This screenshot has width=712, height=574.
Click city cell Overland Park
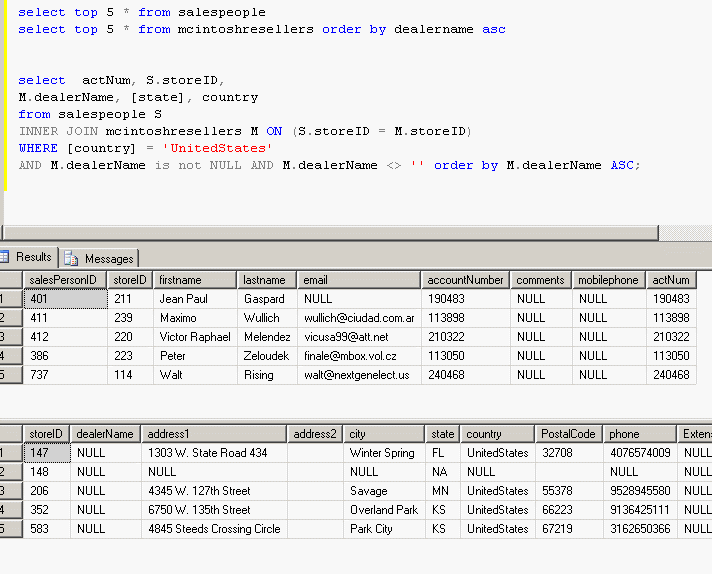[x=385, y=510]
